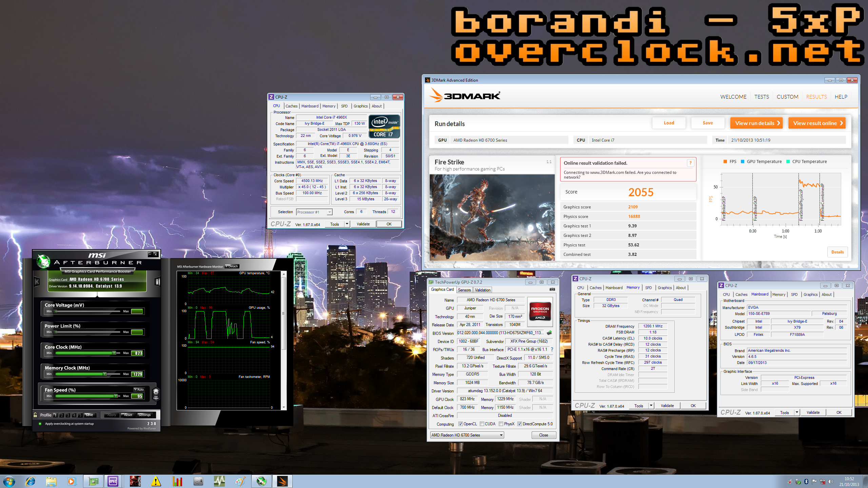Screen dimensions: 868x488
Task: Toggle Apply overclocking at system startup
Action: point(40,424)
